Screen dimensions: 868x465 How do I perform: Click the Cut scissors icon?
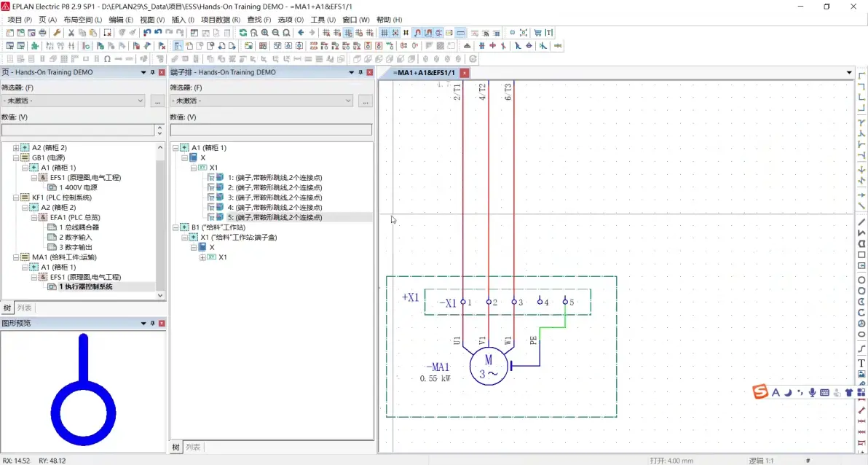point(71,33)
